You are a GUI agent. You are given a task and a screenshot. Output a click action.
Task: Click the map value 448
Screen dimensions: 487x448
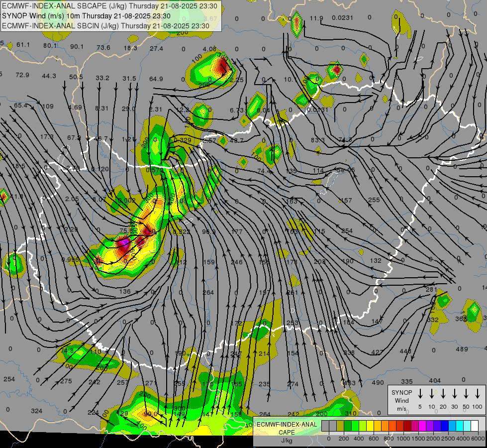click(405, 351)
